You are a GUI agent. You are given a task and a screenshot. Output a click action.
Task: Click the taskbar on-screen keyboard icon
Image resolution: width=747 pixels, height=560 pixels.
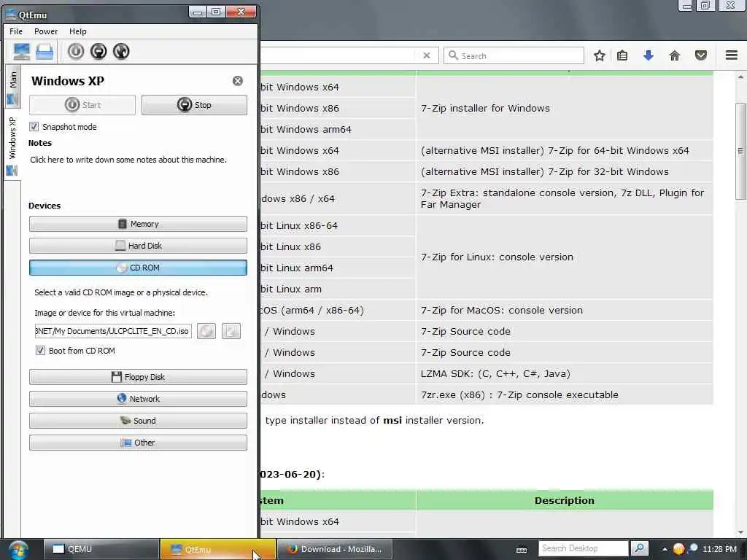tap(522, 550)
